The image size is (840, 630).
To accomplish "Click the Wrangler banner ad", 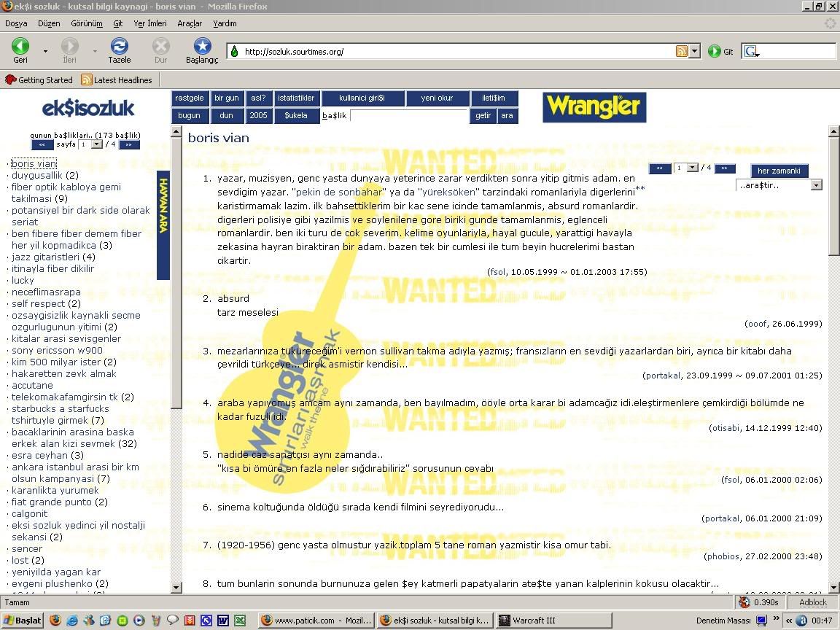I will tap(594, 107).
